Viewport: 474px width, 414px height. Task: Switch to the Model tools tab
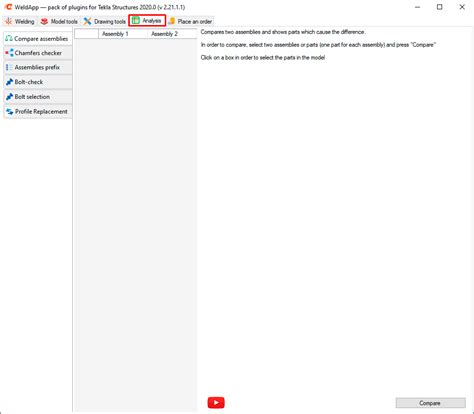59,21
